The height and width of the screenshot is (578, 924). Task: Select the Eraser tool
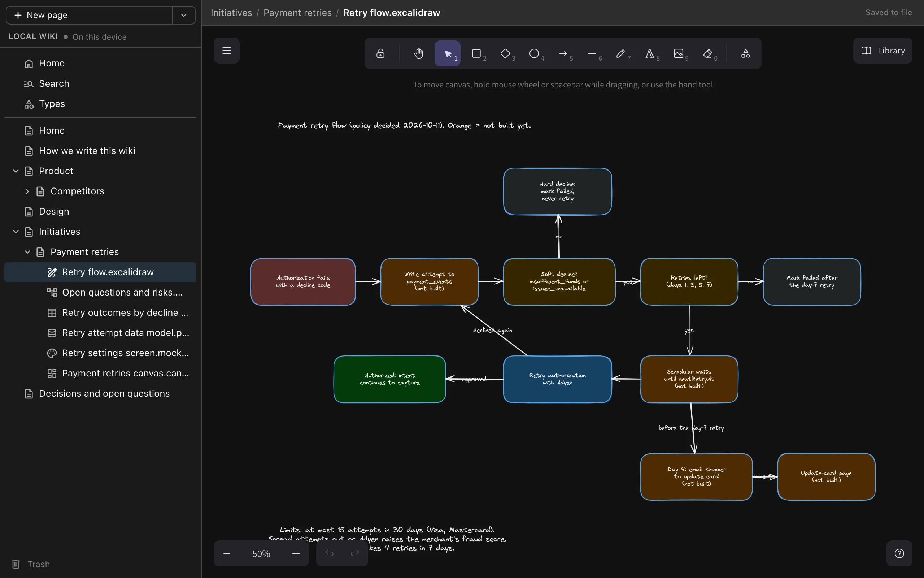(x=707, y=53)
